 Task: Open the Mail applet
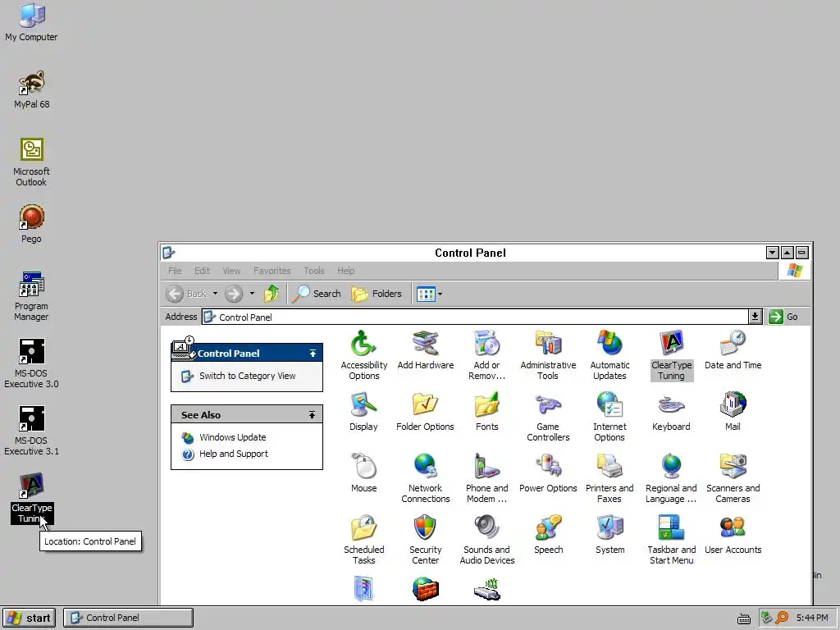click(733, 412)
